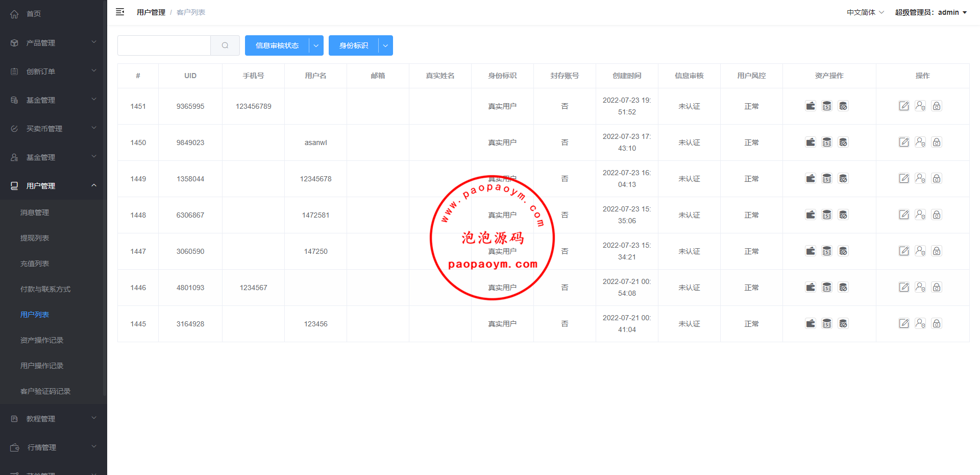Click the edit pencil icon for UID 3164928
The width and height of the screenshot is (980, 475).
click(x=904, y=324)
